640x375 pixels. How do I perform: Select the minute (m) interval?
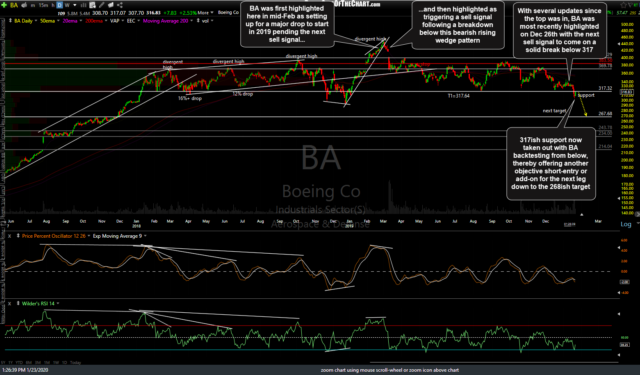coord(33,5)
